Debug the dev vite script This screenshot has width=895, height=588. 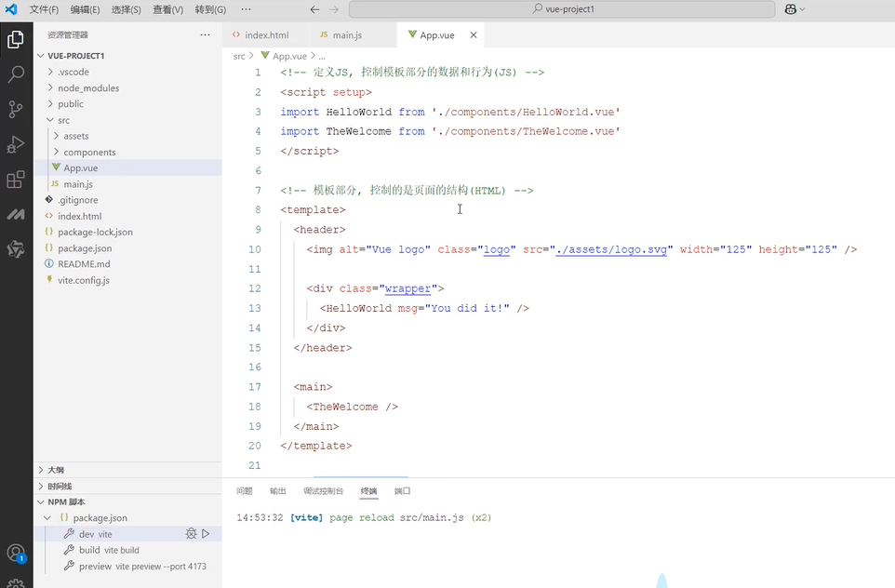[192, 534]
